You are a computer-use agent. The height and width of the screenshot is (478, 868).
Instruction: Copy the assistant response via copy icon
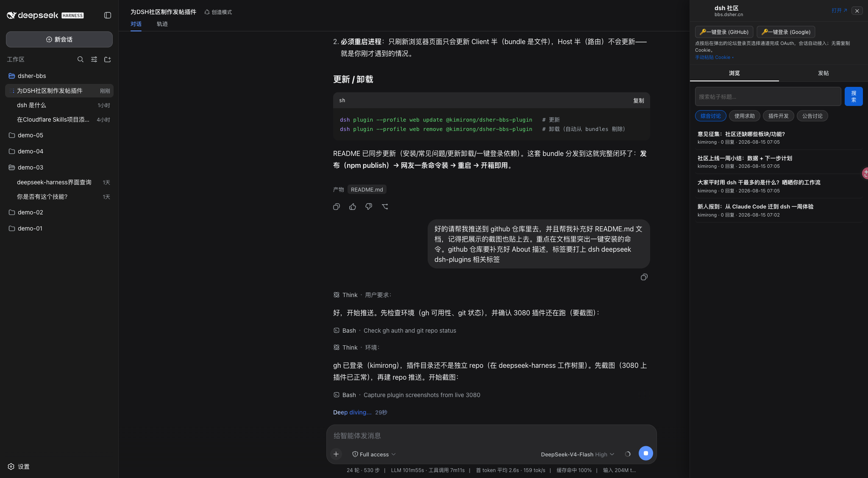coord(337,207)
